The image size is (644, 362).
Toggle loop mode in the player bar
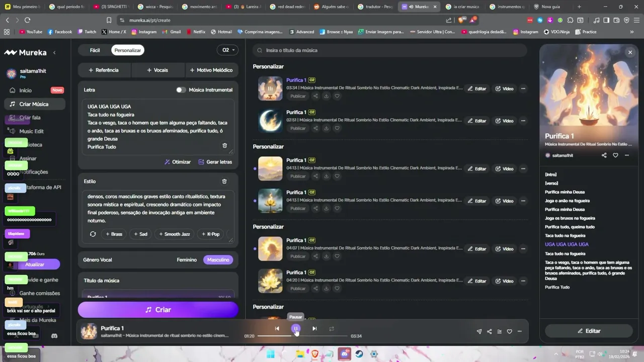pyautogui.click(x=332, y=329)
